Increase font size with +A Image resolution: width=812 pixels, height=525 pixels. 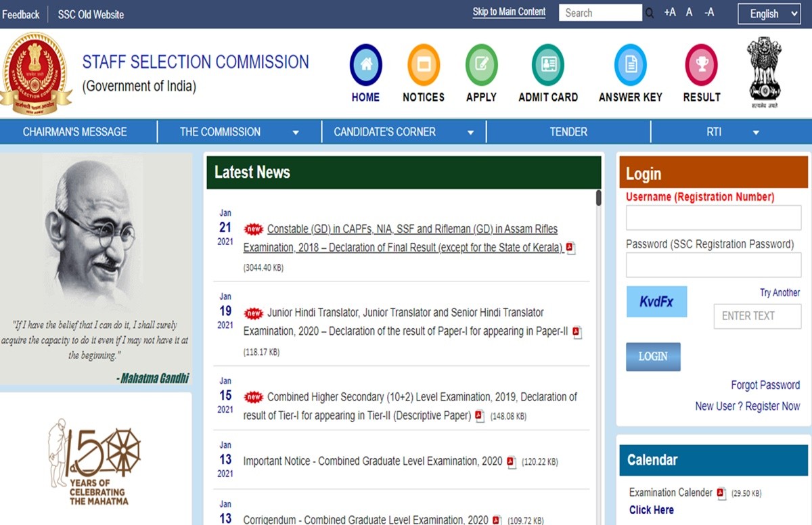670,13
